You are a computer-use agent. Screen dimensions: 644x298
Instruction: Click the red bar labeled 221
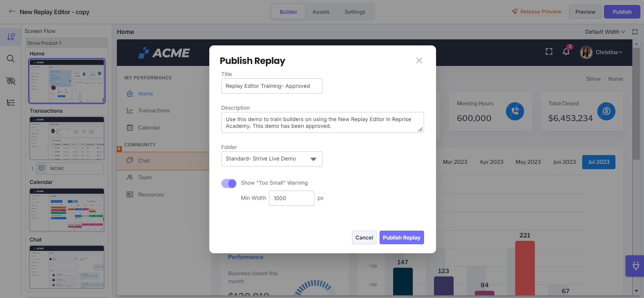(525, 268)
